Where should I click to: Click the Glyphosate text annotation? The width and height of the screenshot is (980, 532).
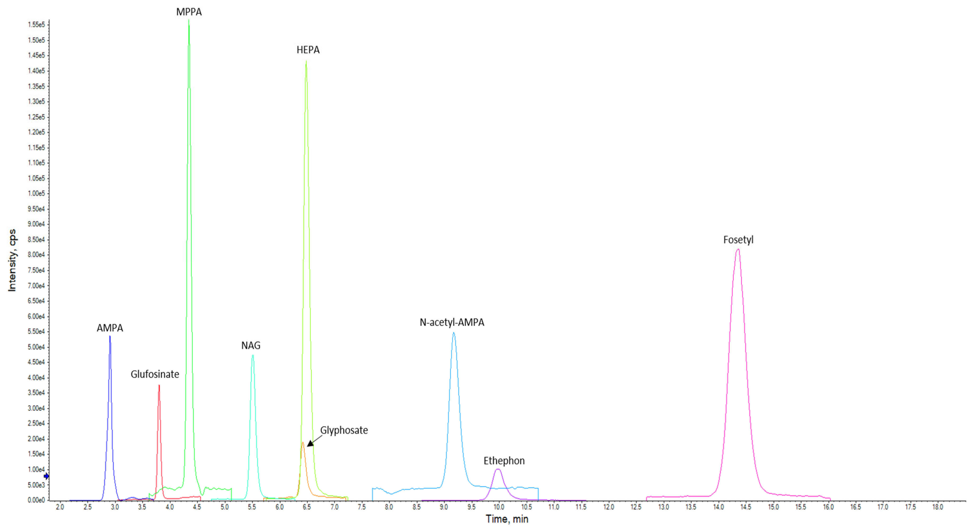(344, 430)
